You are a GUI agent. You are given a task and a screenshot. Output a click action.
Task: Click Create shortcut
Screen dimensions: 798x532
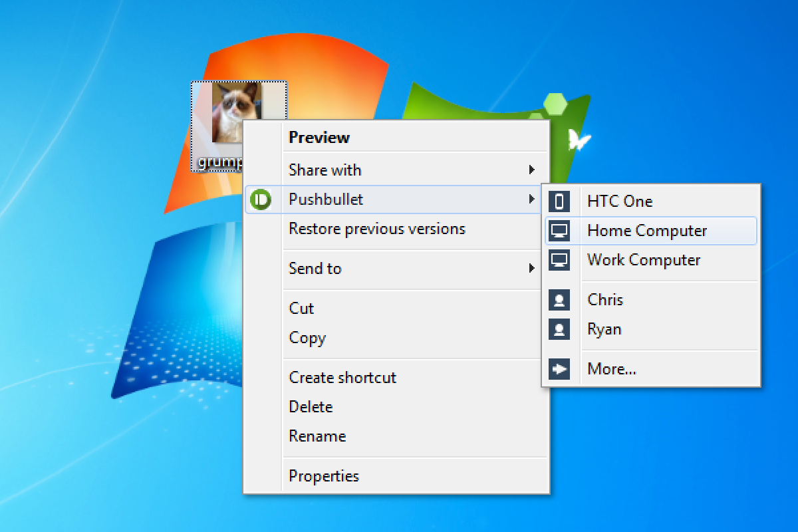pos(342,378)
